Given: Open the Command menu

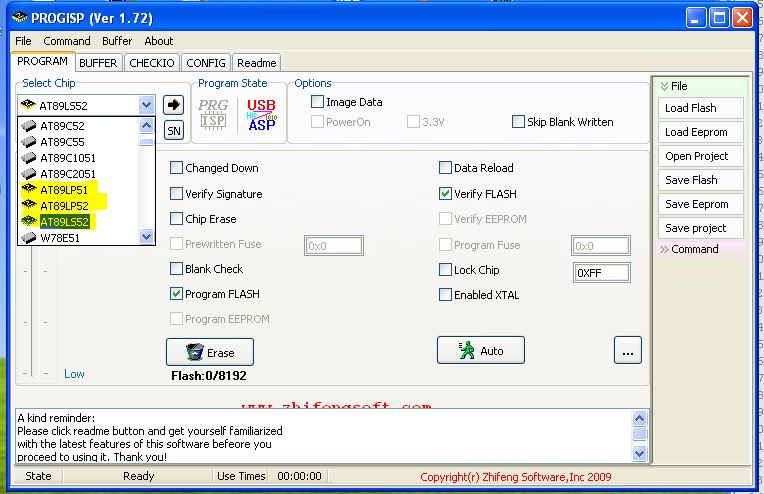Looking at the screenshot, I should (67, 41).
